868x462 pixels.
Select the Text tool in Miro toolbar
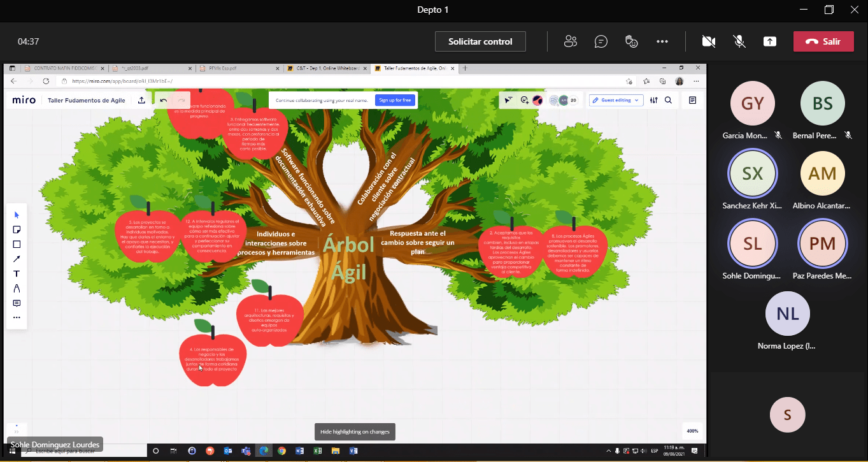17,273
